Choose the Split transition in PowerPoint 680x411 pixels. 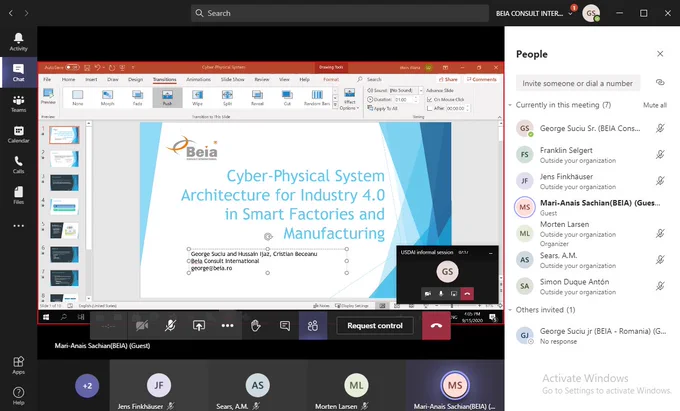227,98
